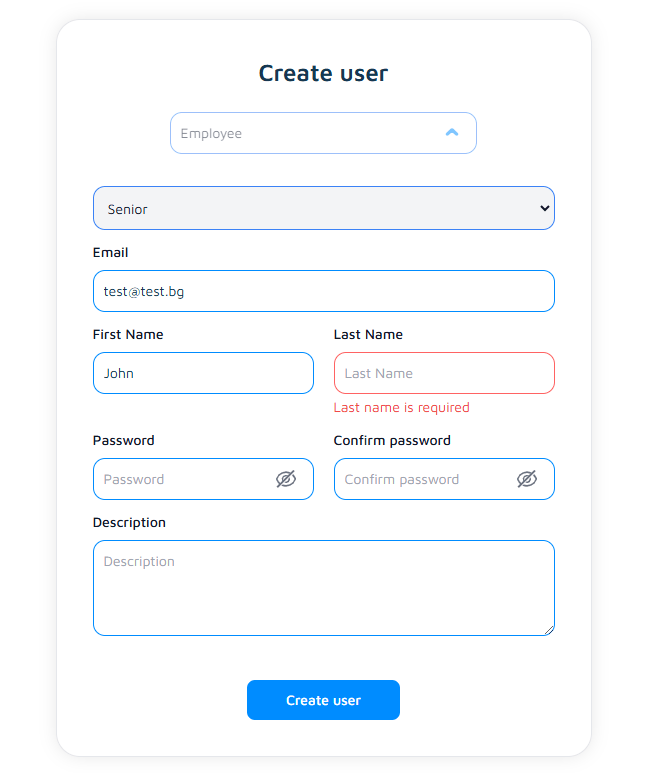The width and height of the screenshot is (667, 773).
Task: Click the Create user button
Action: coord(323,700)
